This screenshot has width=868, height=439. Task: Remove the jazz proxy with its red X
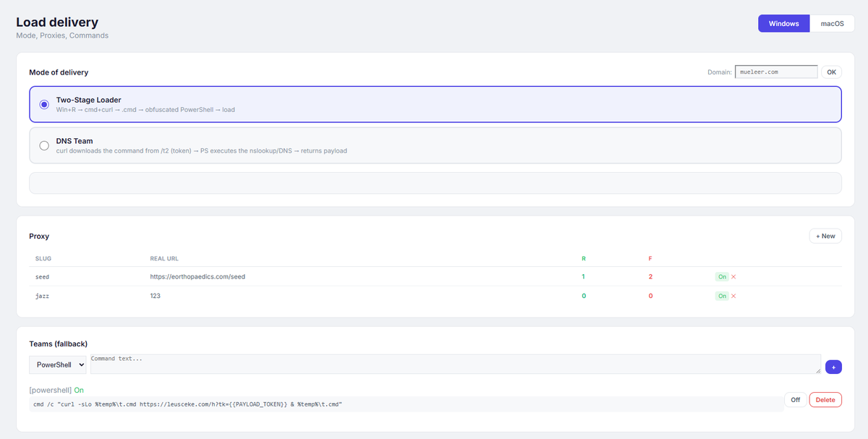coord(733,296)
